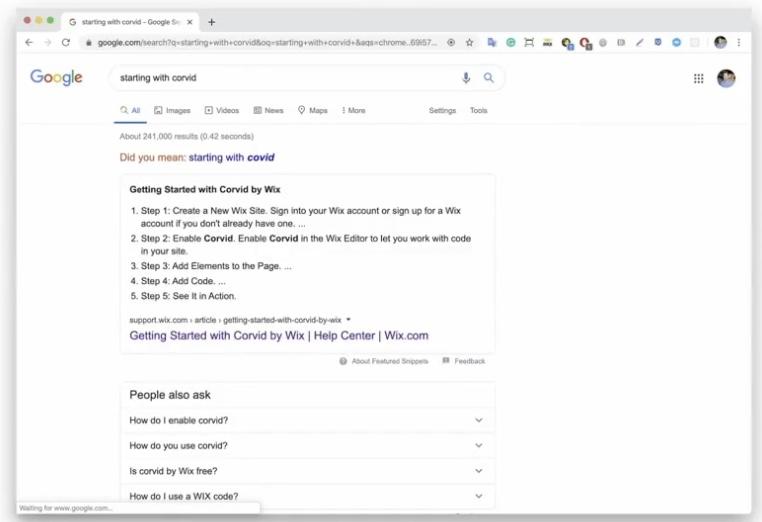Switch to the Images tab
Screen dimensions: 762x522
pyautogui.click(x=173, y=110)
